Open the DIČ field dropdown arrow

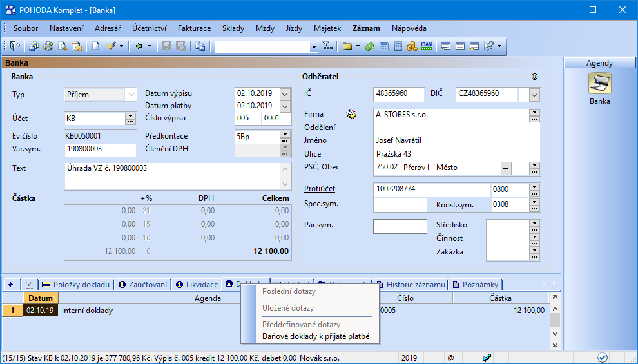(534, 95)
